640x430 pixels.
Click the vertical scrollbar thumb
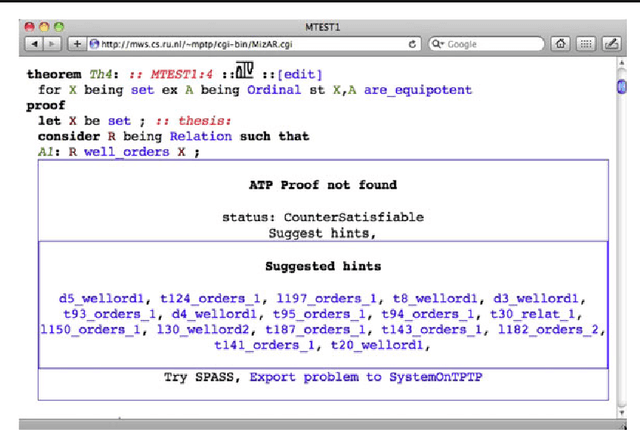[621, 88]
